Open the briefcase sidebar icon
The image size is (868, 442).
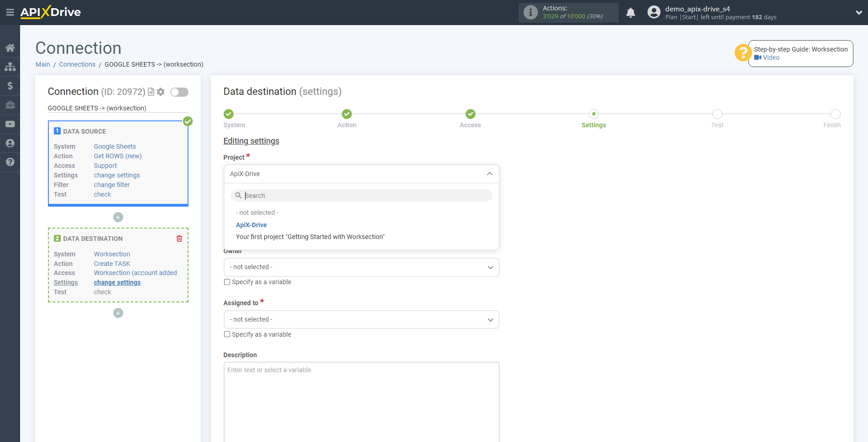point(10,105)
